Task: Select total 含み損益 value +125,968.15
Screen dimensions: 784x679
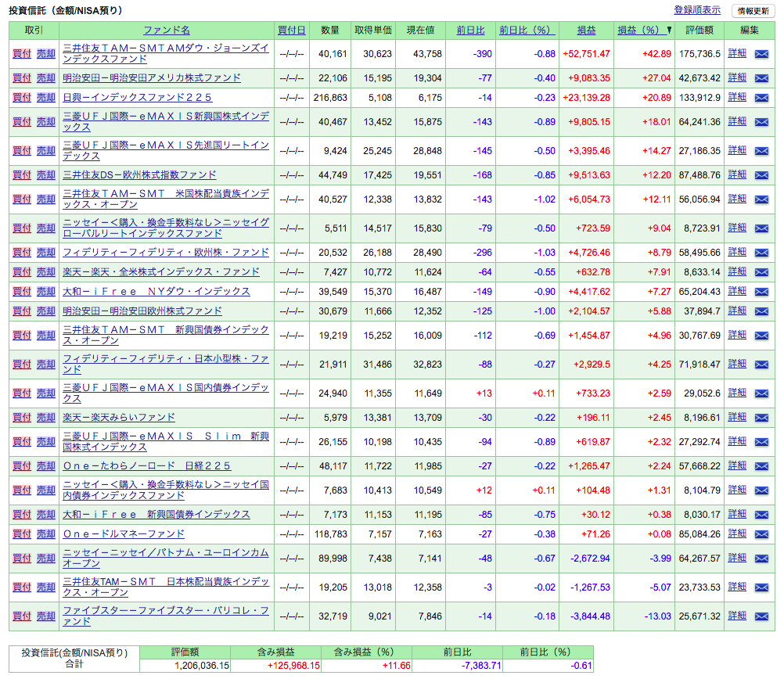Action: [293, 666]
